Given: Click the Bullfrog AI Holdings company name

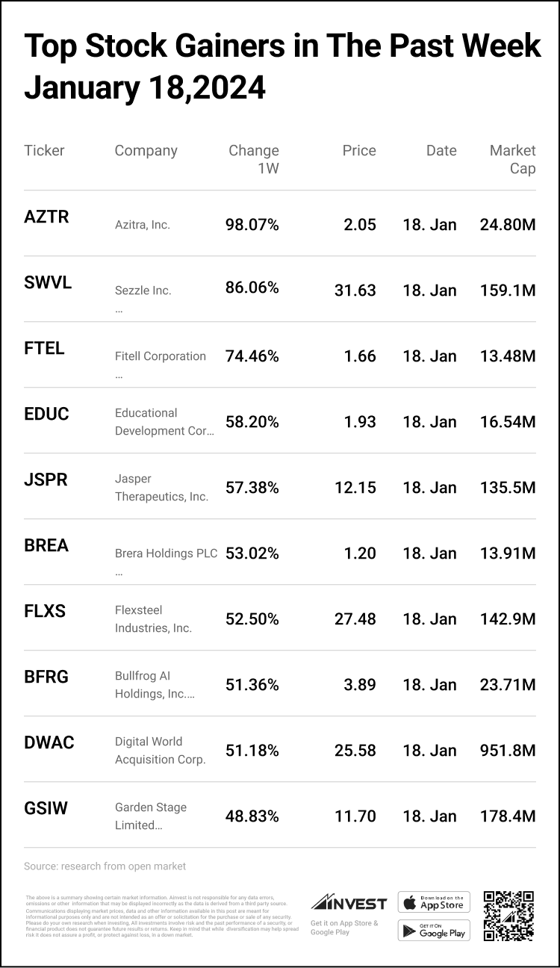Looking at the screenshot, I should tap(155, 685).
